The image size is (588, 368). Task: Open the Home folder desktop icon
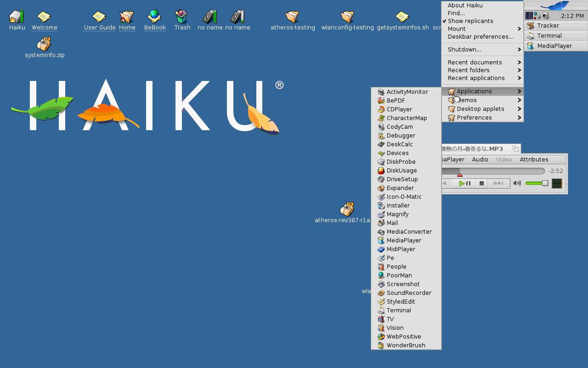[127, 17]
